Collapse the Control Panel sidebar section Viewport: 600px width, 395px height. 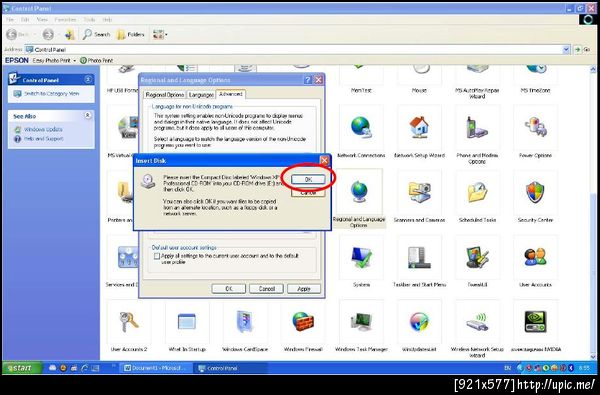pos(88,80)
